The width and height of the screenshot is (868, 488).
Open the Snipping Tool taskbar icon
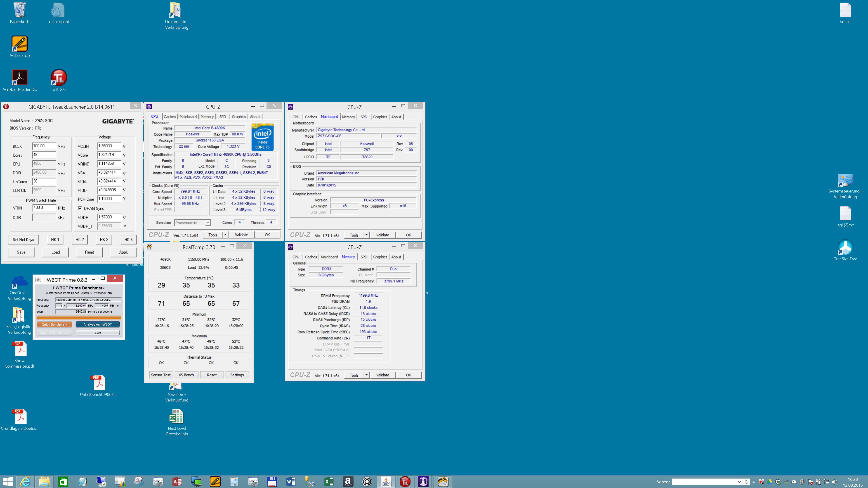(x=139, y=482)
